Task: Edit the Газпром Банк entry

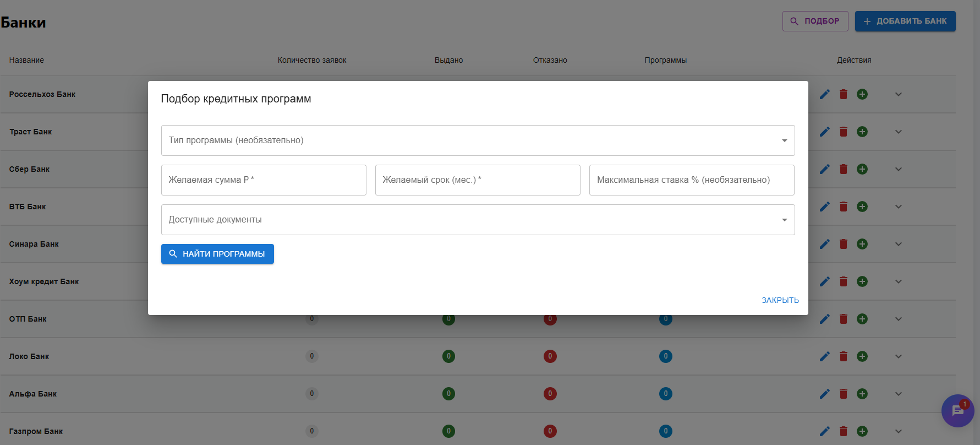Action: pyautogui.click(x=824, y=431)
